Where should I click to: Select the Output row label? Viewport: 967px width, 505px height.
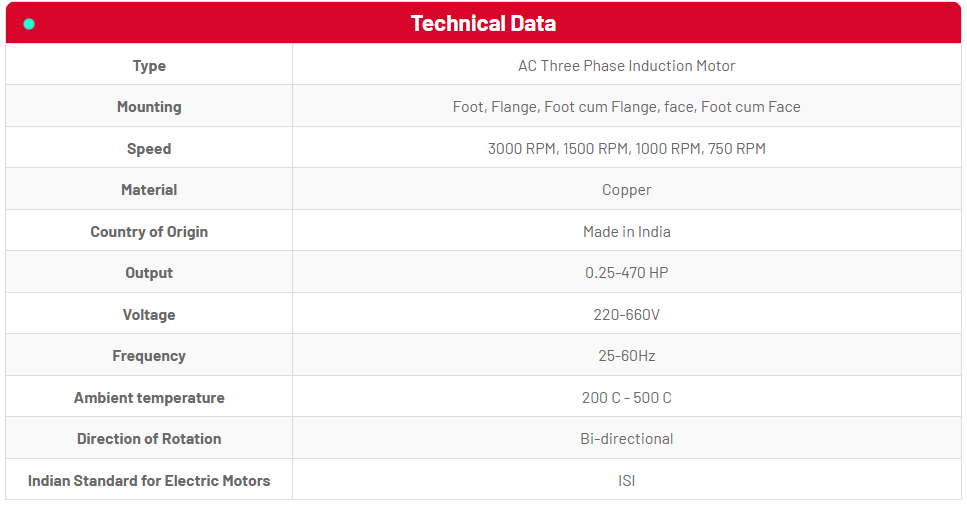coord(149,273)
